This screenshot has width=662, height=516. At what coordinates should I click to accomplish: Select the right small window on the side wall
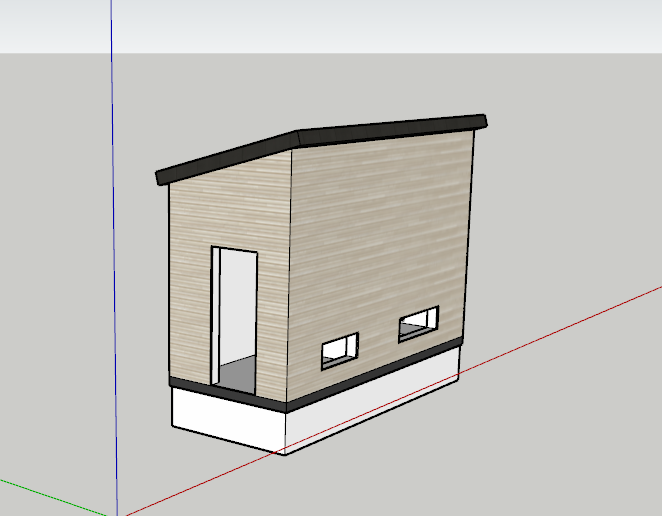[x=418, y=322]
